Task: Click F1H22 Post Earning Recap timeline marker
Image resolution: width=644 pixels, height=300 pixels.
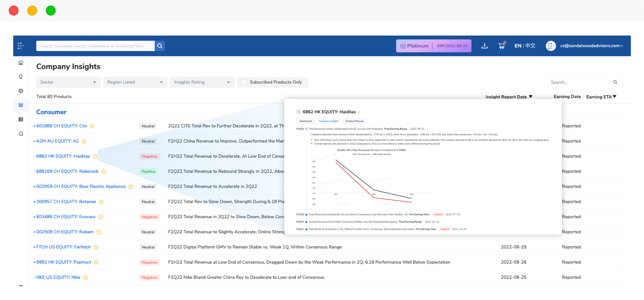Action: tap(306, 129)
